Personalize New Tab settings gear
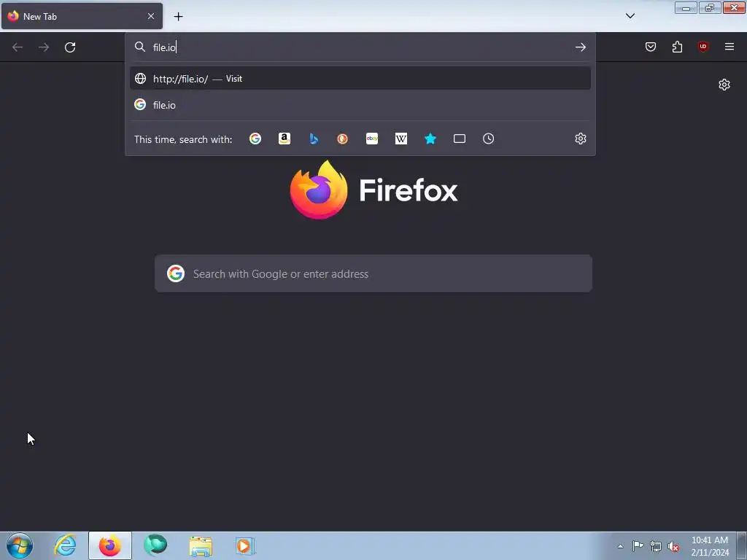This screenshot has height=560, width=747. pos(724,85)
